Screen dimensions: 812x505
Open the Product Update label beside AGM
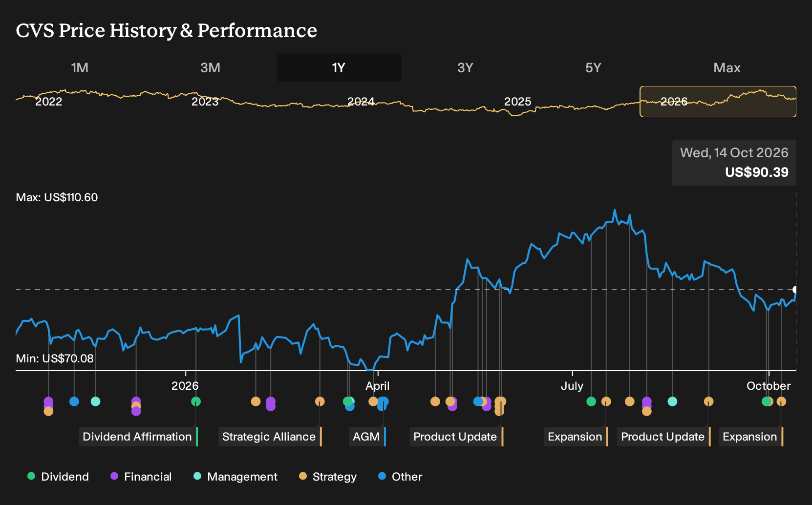coord(456,437)
